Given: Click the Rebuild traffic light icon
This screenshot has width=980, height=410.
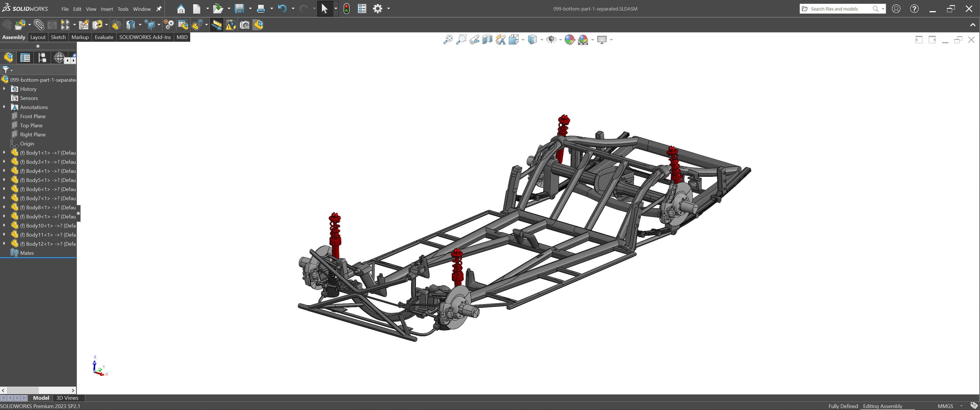Looking at the screenshot, I should (346, 9).
